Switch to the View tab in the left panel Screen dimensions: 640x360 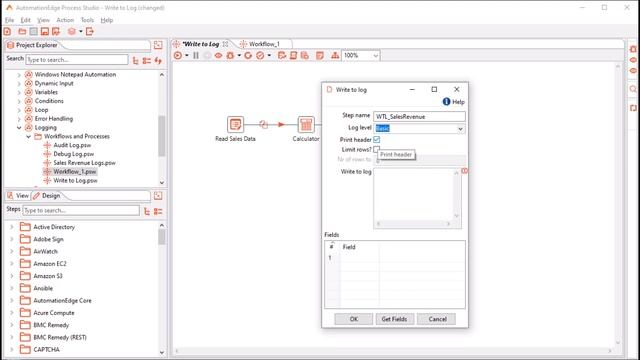(18, 196)
